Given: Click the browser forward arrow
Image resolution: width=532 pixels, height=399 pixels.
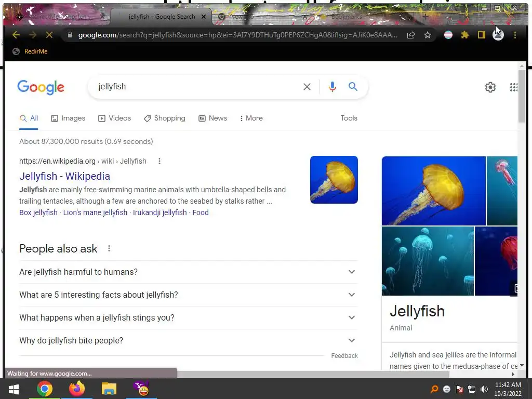Looking at the screenshot, I should coord(33,35).
